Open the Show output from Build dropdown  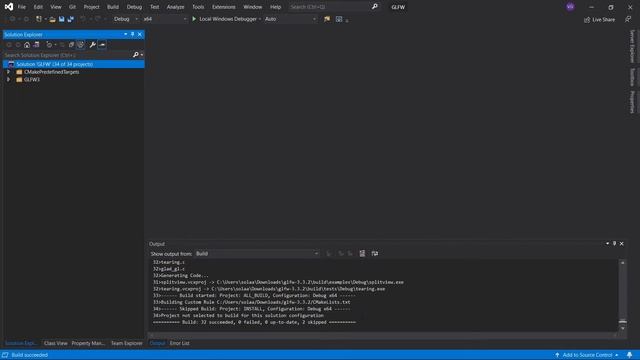tap(257, 253)
